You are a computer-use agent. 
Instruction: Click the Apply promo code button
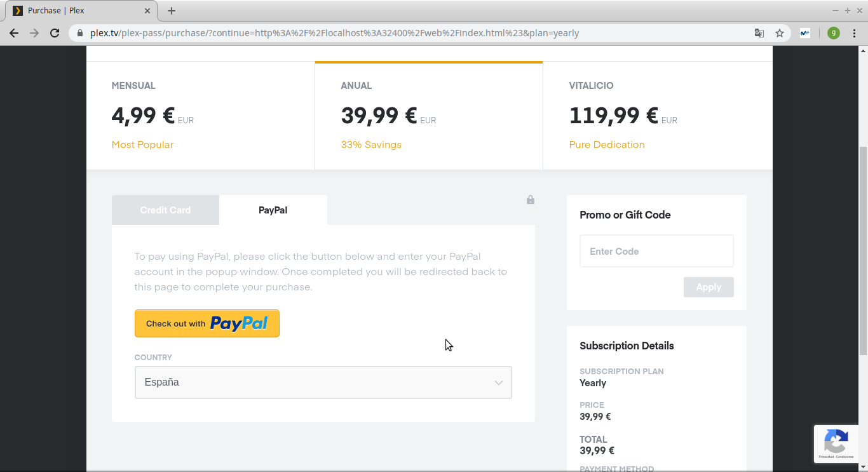point(709,287)
